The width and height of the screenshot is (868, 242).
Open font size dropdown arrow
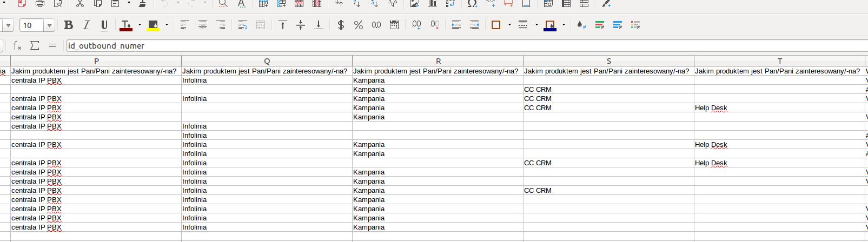click(x=49, y=25)
